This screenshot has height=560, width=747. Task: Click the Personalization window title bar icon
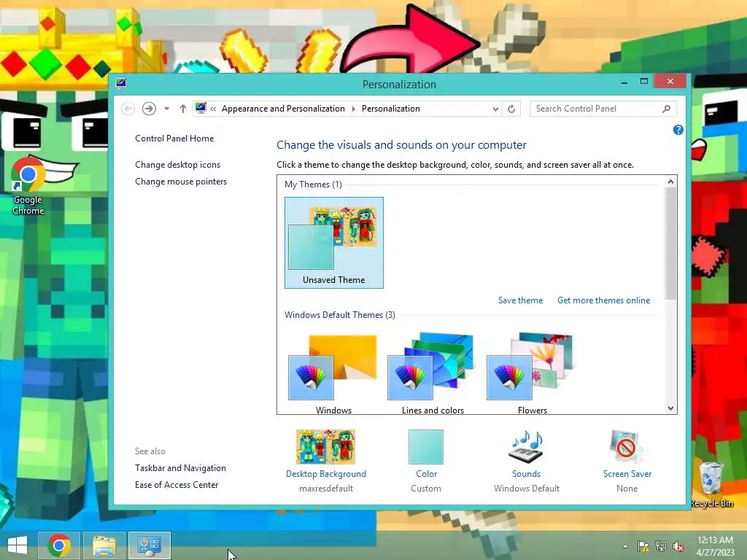[x=121, y=83]
